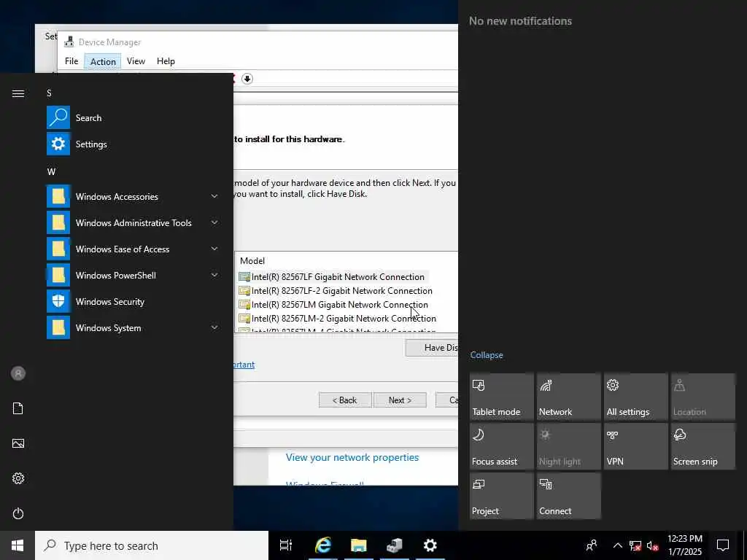Click the muted volume tray icon
Image resolution: width=747 pixels, height=560 pixels.
653,545
